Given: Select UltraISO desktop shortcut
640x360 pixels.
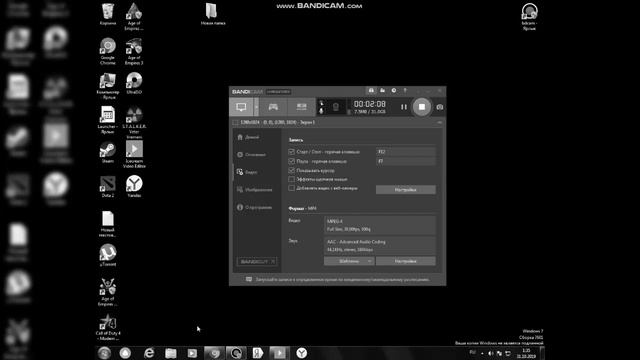Looking at the screenshot, I should point(134,83).
